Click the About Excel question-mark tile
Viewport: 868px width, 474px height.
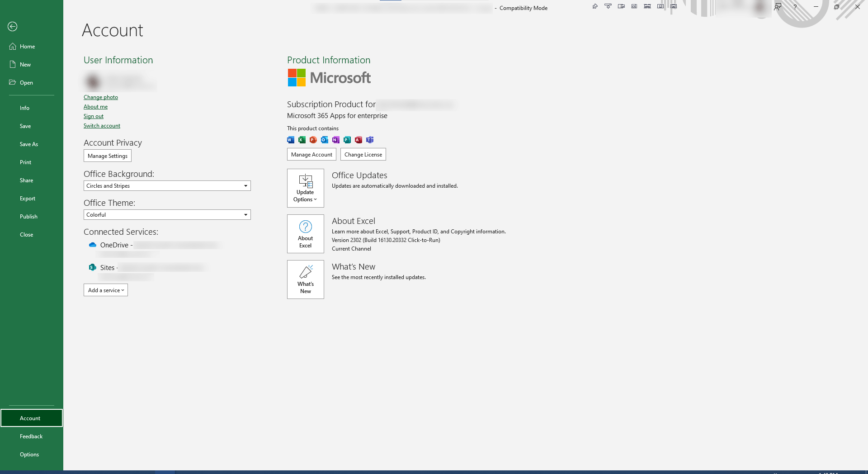(x=306, y=234)
